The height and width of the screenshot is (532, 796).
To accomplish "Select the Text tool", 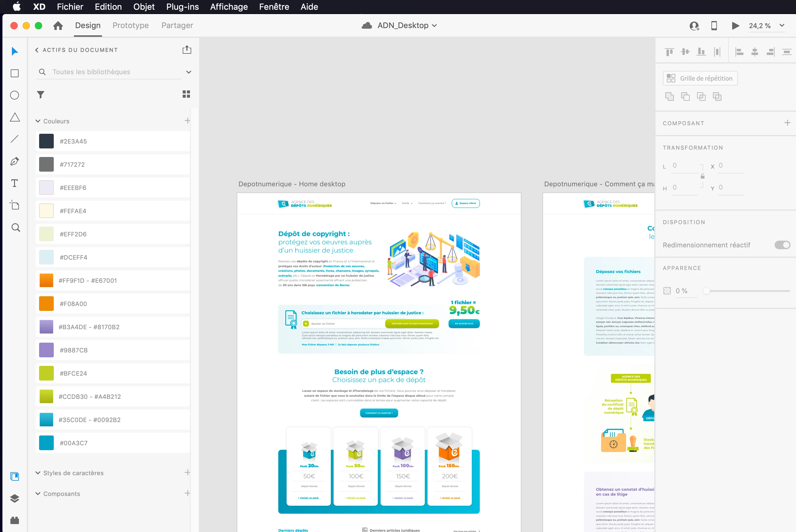I will (x=15, y=183).
